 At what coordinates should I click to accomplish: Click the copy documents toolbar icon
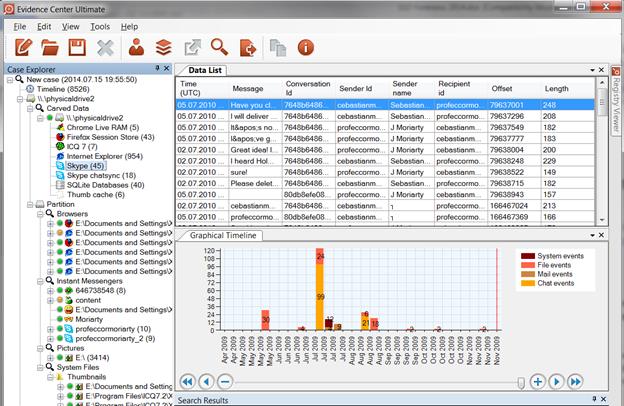[x=278, y=48]
